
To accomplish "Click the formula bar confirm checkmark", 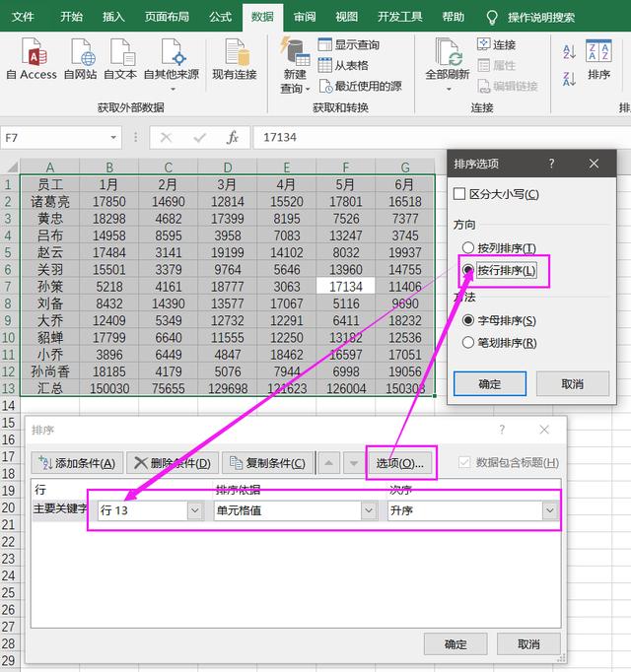I will (x=199, y=138).
